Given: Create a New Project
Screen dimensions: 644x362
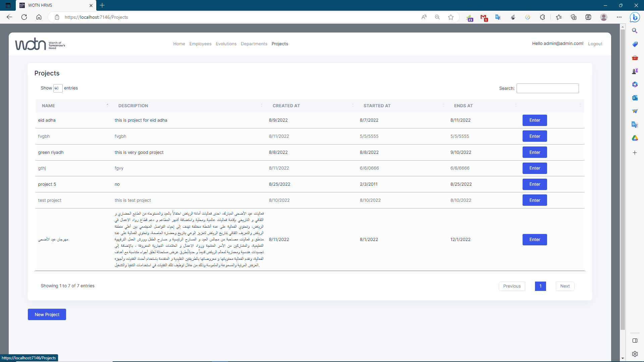Looking at the screenshot, I should pyautogui.click(x=47, y=314).
